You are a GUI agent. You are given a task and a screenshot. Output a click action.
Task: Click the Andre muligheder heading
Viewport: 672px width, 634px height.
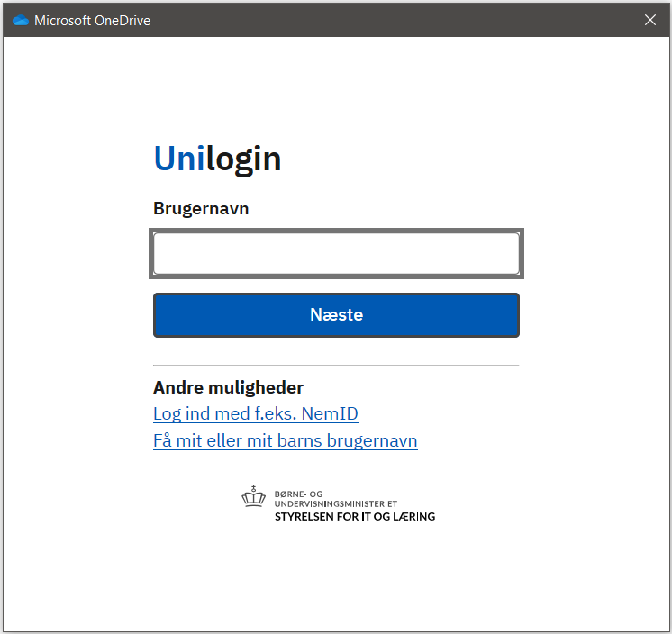pyautogui.click(x=228, y=388)
